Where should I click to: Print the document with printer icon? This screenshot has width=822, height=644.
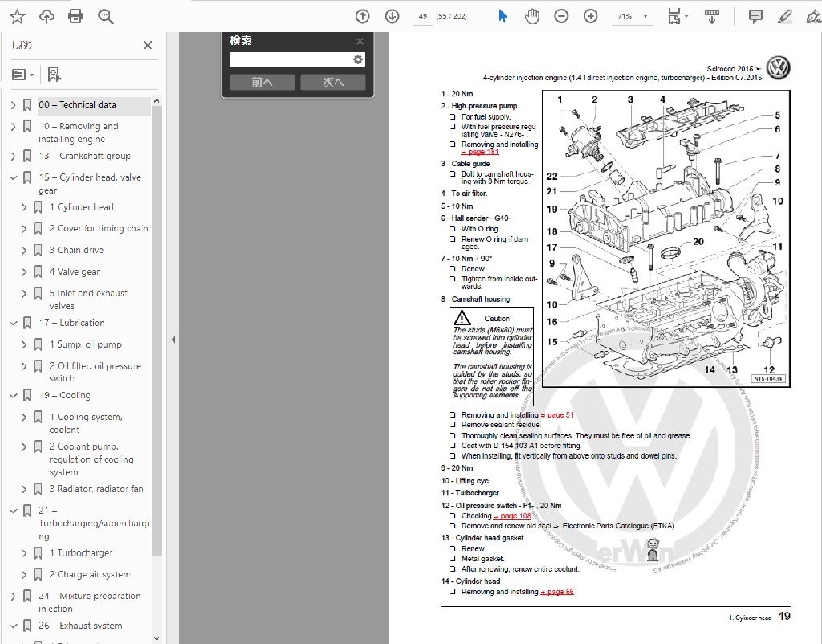point(75,17)
